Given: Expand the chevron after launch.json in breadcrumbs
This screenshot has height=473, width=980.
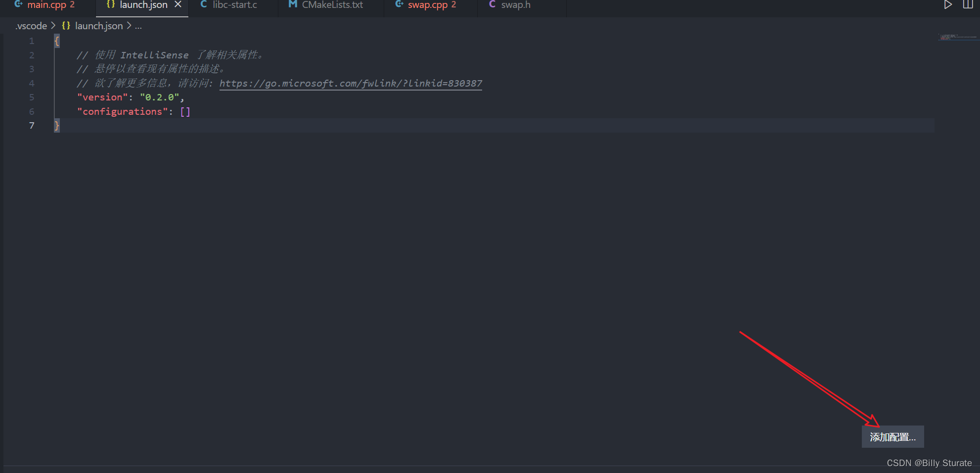Looking at the screenshot, I should click(x=129, y=25).
